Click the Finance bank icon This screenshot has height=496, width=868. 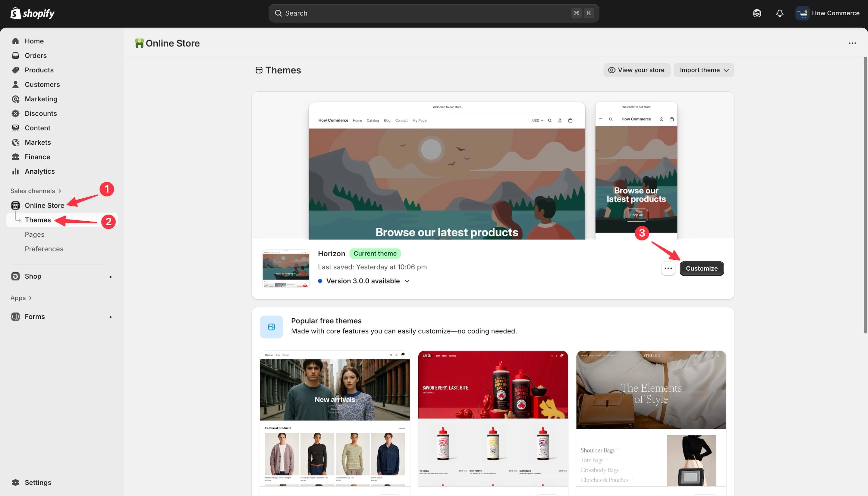15,157
